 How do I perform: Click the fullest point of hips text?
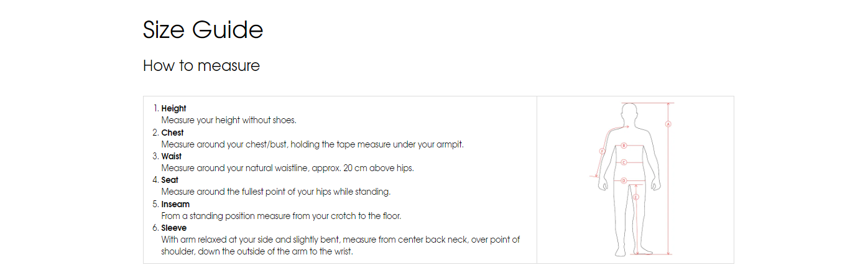pos(276,192)
